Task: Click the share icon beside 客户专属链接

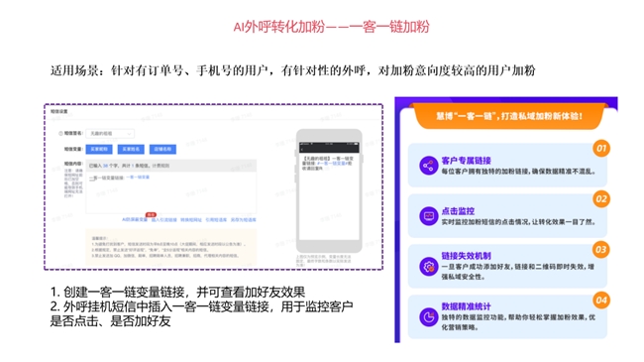Action: 428,166
